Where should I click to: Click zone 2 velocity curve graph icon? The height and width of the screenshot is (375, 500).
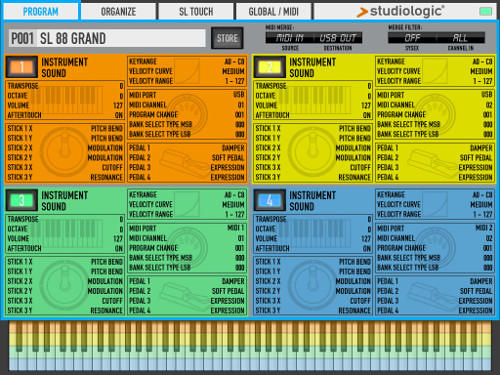click(435, 71)
